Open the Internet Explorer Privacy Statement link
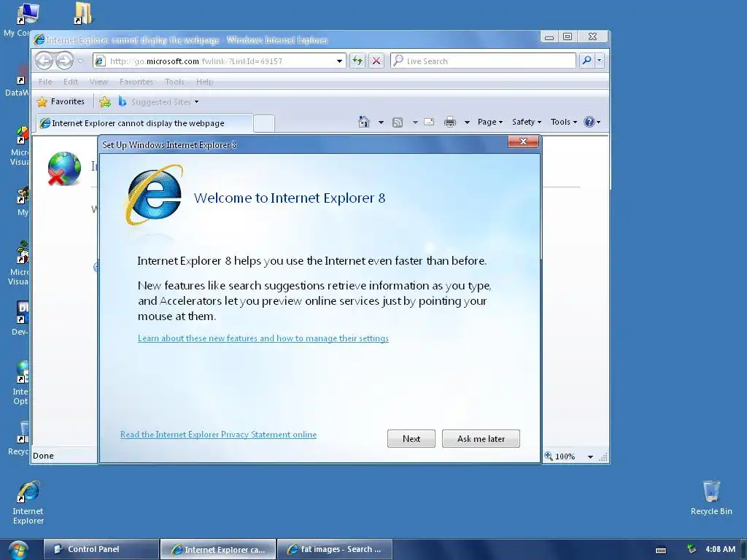 [218, 435]
